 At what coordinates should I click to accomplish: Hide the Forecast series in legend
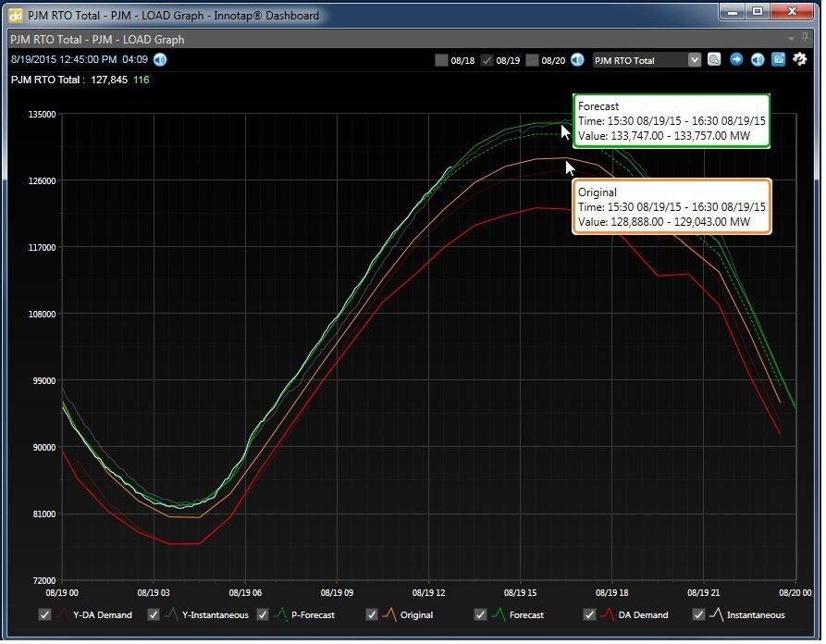[x=480, y=614]
